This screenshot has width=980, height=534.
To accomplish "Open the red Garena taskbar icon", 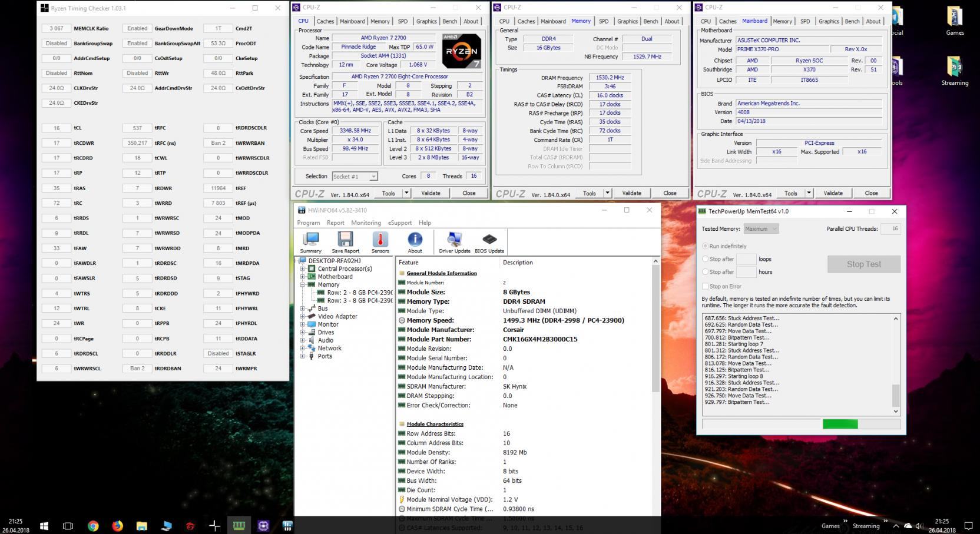I will [190, 526].
